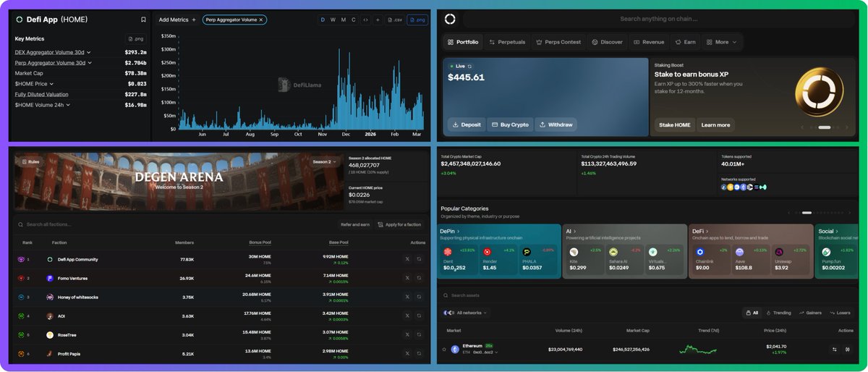Image resolution: width=868 pixels, height=372 pixels.
Task: Open X link for Defi App Community faction
Action: point(407,259)
